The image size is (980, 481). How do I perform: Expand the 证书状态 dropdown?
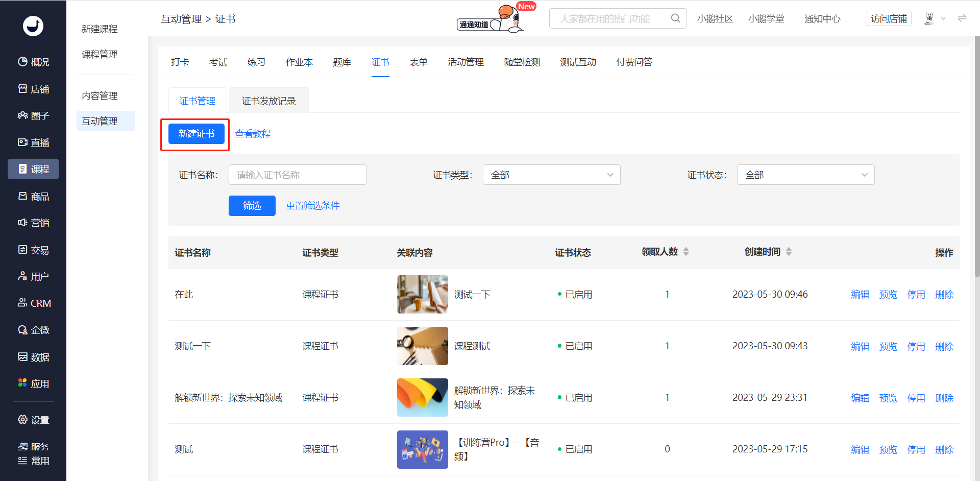click(805, 175)
